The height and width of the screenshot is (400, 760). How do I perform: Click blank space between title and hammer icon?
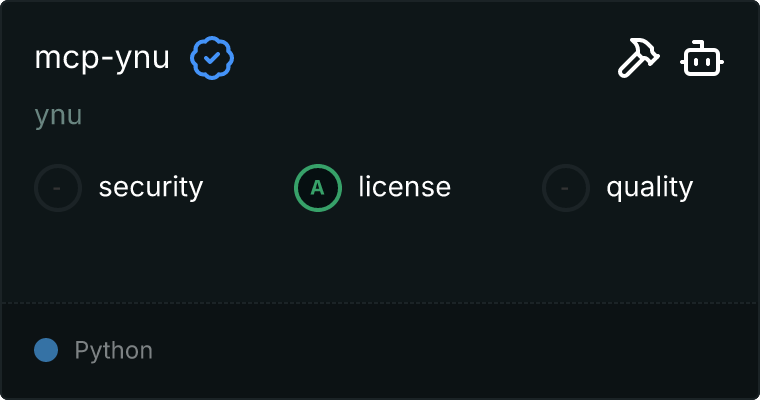pyautogui.click(x=420, y=59)
